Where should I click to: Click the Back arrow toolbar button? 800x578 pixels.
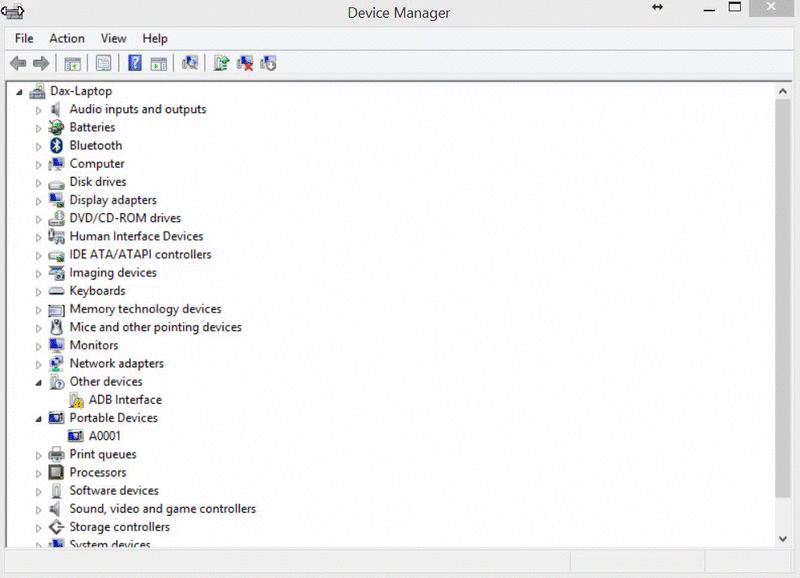click(x=17, y=63)
